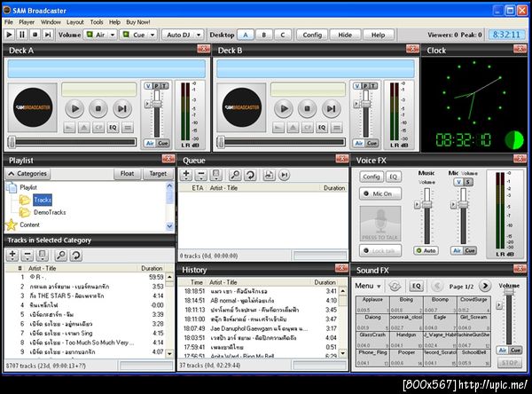Switch to Desktop B
Screen dimensions: 532x394
click(x=263, y=35)
